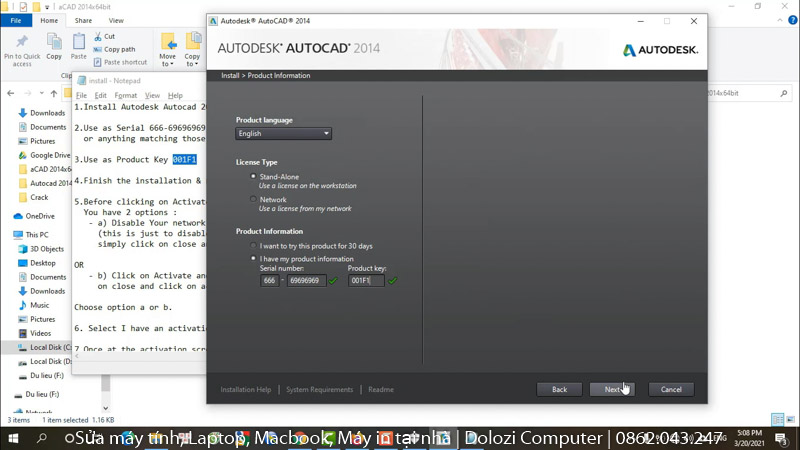This screenshot has width=800, height=450.
Task: Open the Installation Help link
Action: pos(246,389)
